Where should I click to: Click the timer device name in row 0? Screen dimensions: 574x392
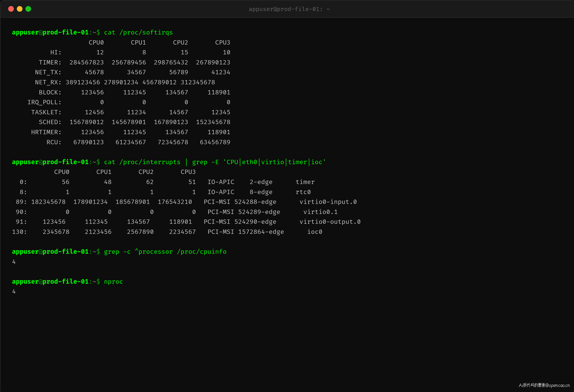(x=305, y=182)
